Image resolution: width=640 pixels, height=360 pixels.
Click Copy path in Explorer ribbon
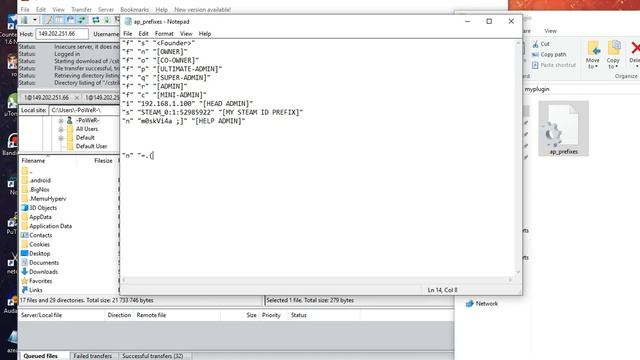pos(549,54)
